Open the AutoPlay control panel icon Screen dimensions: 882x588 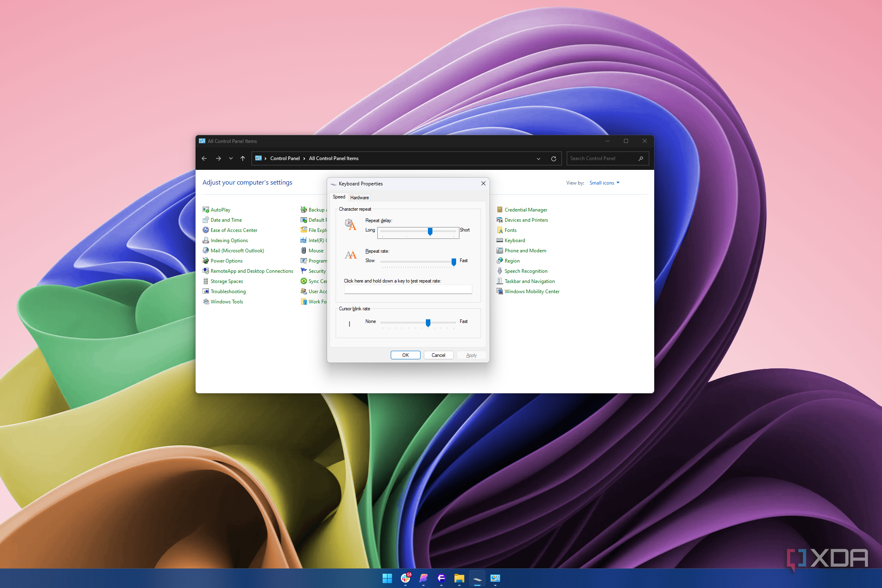point(206,209)
